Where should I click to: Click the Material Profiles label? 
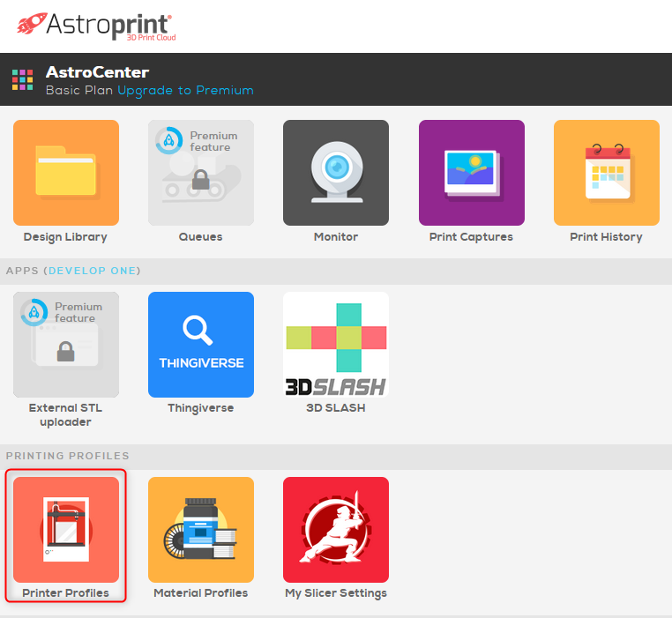[x=200, y=593]
